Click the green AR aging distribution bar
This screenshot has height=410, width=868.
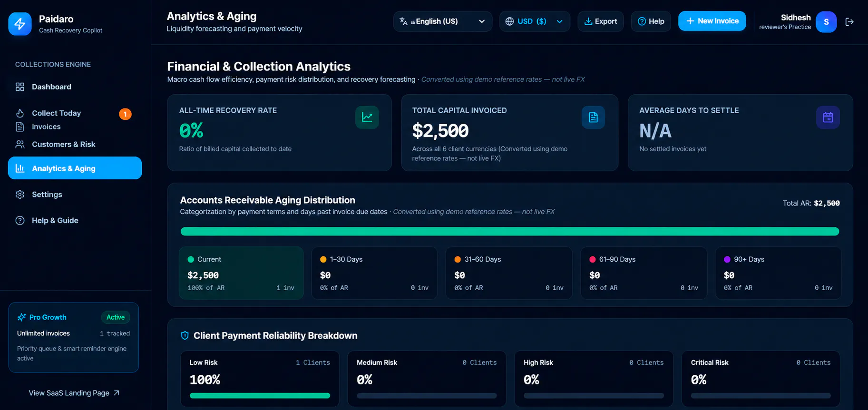[x=510, y=232]
